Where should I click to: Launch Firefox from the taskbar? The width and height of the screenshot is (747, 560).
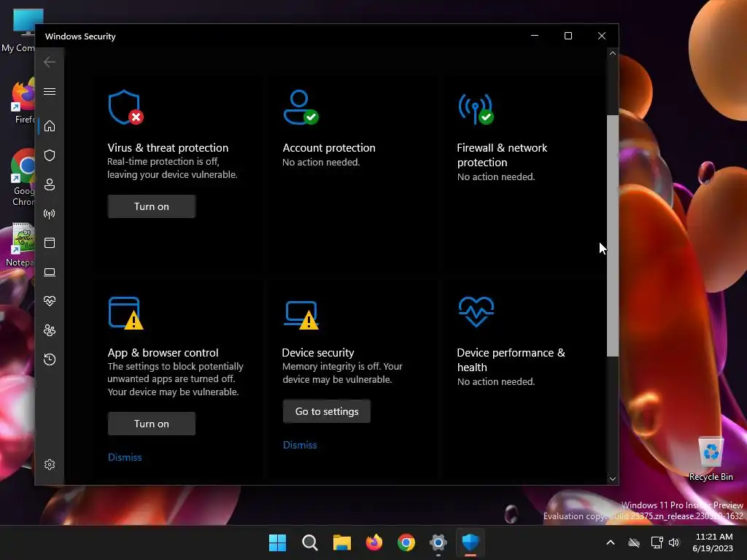(x=374, y=542)
